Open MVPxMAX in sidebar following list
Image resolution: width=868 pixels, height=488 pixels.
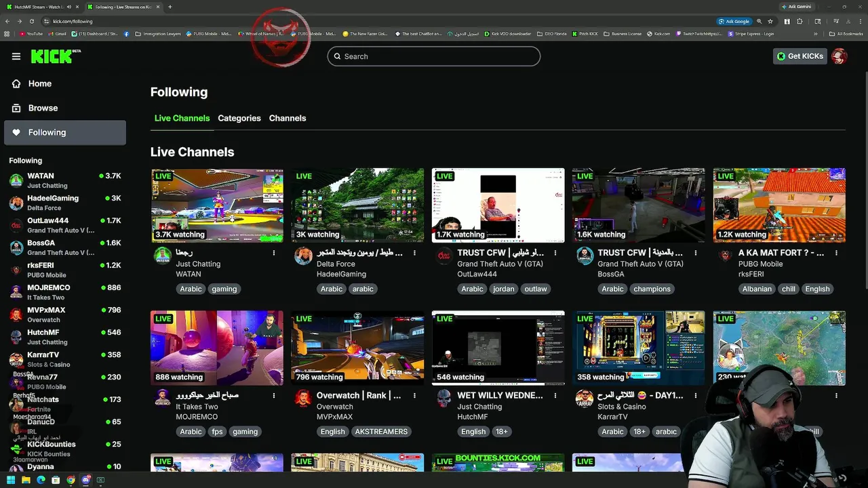point(65,314)
